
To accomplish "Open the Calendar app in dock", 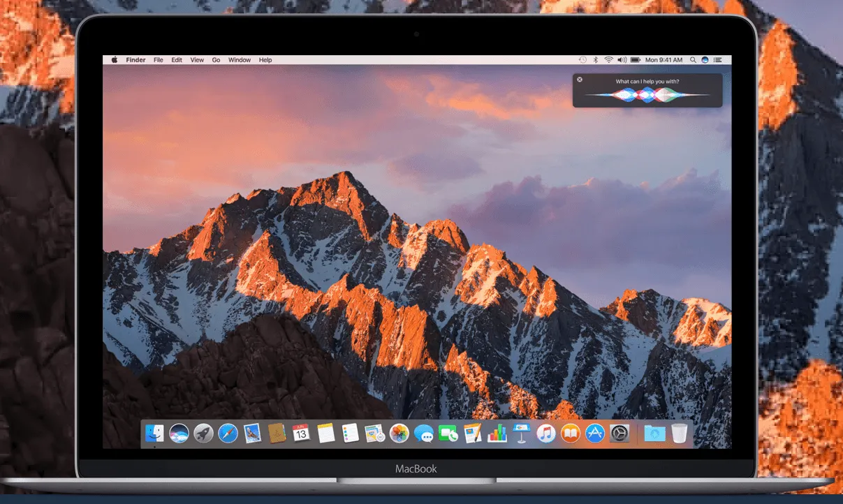I will click(x=301, y=433).
